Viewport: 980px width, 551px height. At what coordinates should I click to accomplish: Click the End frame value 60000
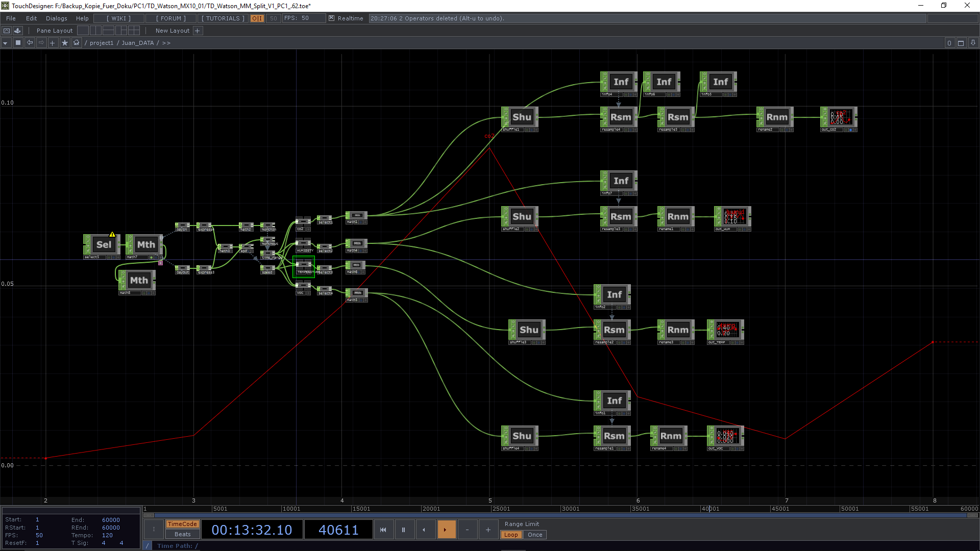tap(111, 520)
